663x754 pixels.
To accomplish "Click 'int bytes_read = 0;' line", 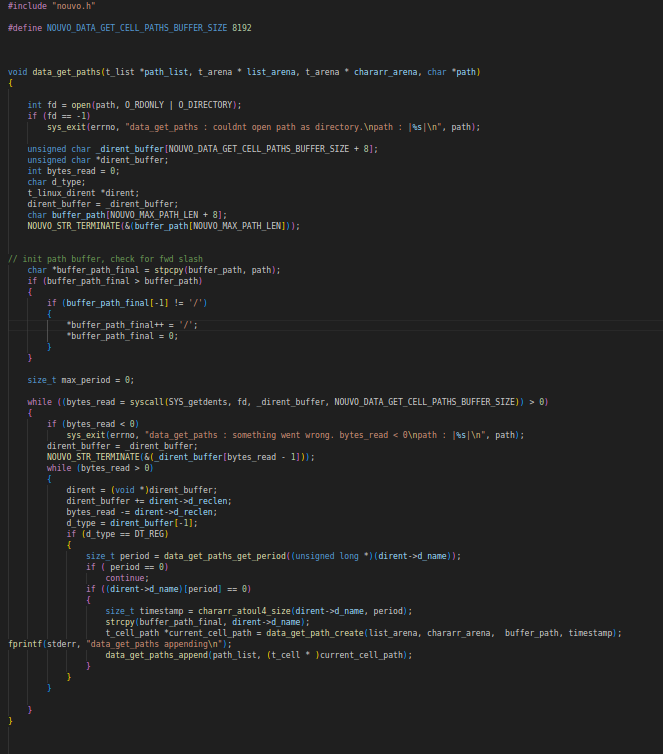I will coord(73,171).
